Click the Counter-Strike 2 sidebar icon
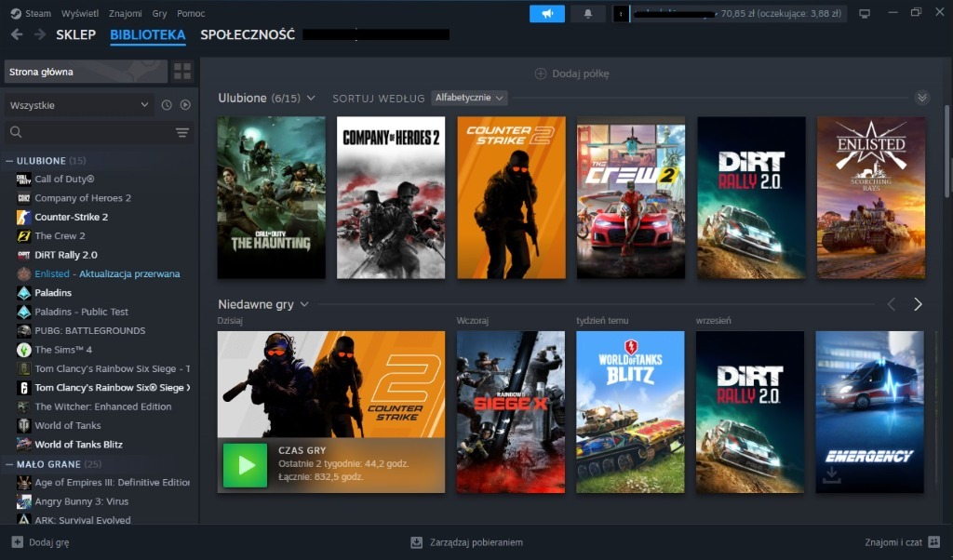 coord(23,217)
